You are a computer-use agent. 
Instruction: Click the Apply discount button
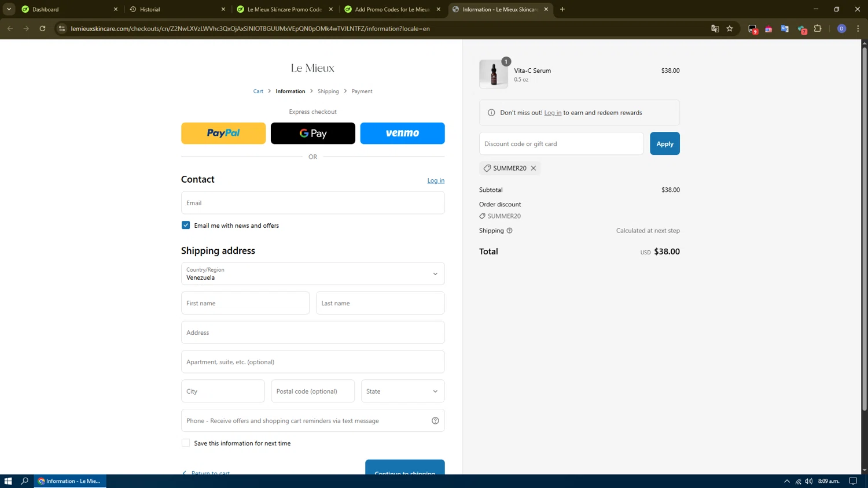664,143
